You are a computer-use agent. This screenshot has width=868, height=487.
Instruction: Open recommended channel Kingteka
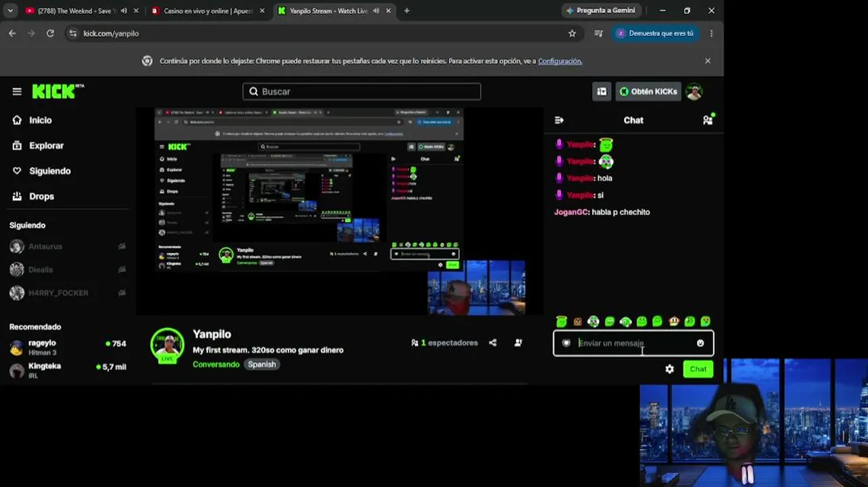click(x=68, y=370)
